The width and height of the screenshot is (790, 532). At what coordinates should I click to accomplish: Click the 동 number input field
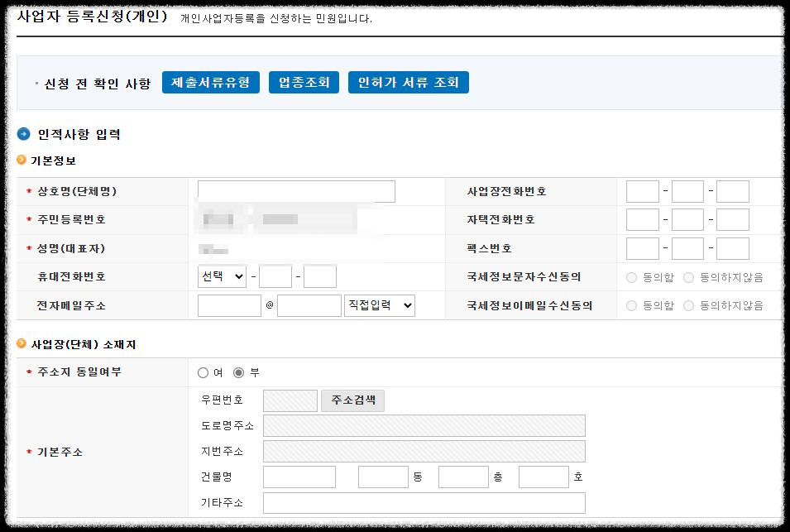(x=383, y=477)
